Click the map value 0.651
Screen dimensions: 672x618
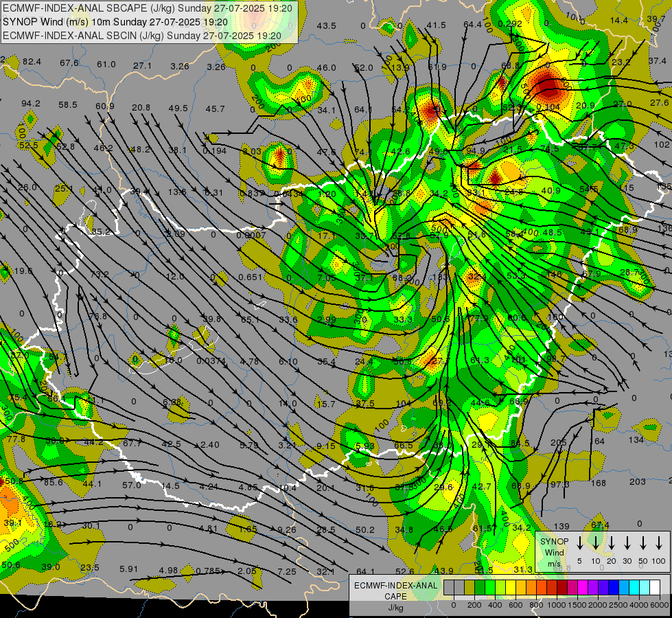(251, 277)
